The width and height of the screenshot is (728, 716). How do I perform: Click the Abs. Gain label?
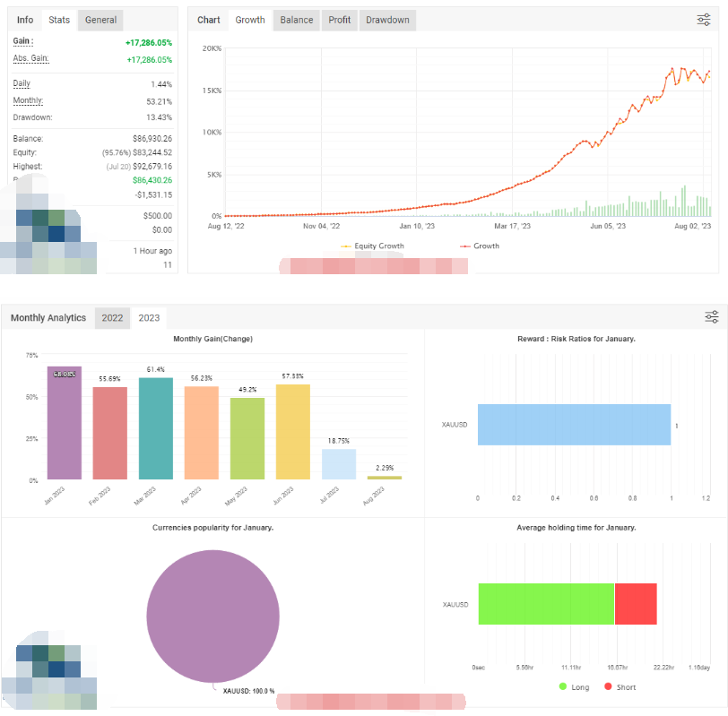[x=31, y=58]
